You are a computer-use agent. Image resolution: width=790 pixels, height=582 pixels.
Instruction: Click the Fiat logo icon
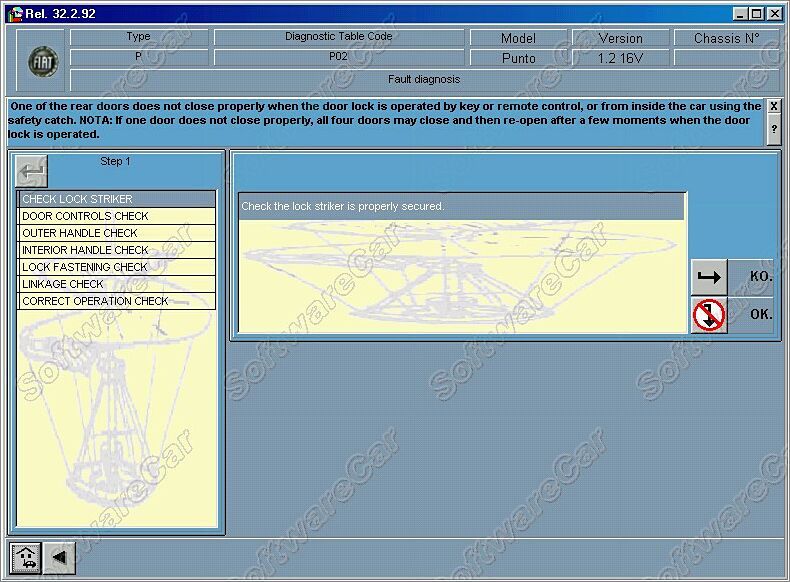tap(43, 61)
